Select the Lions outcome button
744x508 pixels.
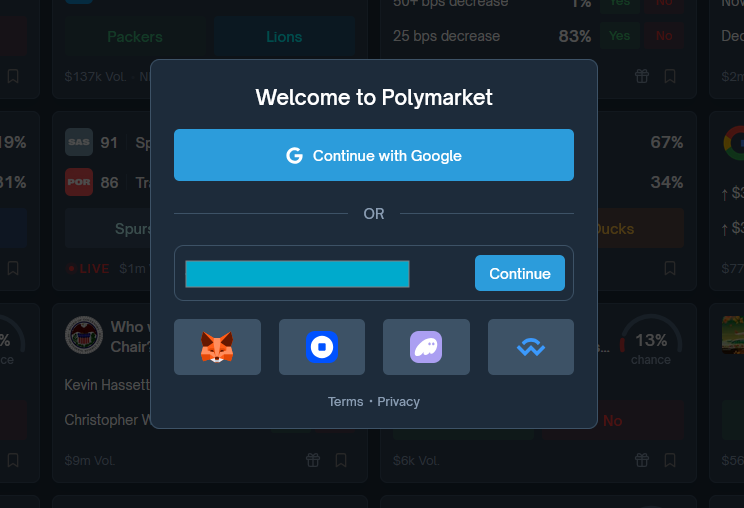click(x=284, y=37)
